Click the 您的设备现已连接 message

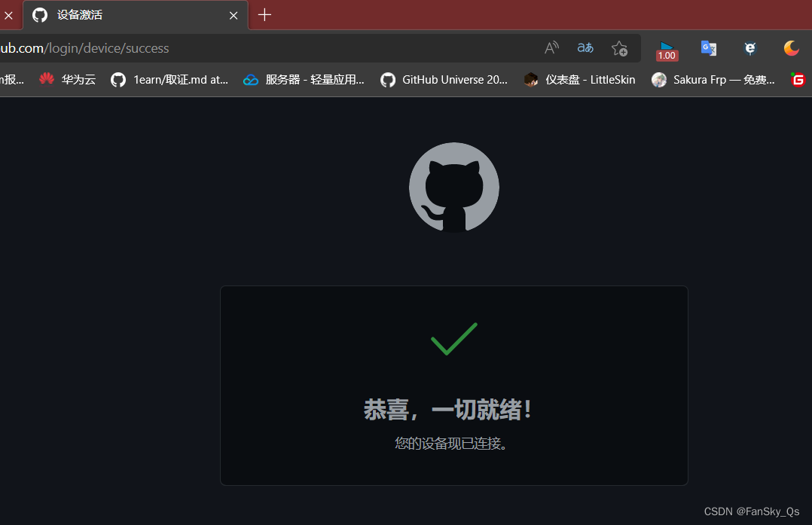tap(451, 443)
